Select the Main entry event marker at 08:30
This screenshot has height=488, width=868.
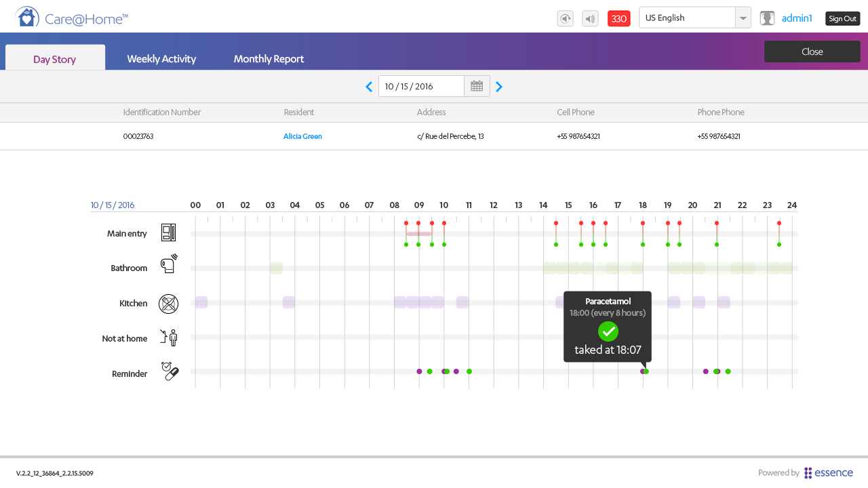coord(406,234)
